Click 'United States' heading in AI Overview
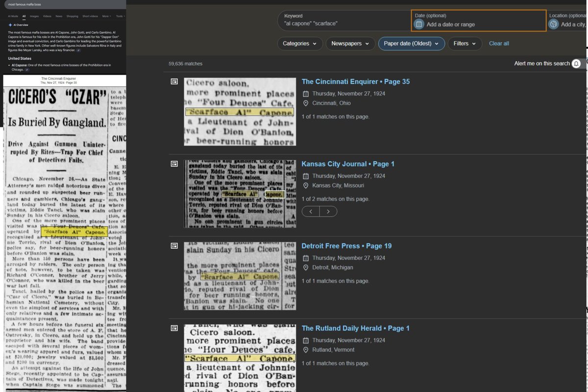Image resolution: width=588 pixels, height=392 pixels. (20, 58)
